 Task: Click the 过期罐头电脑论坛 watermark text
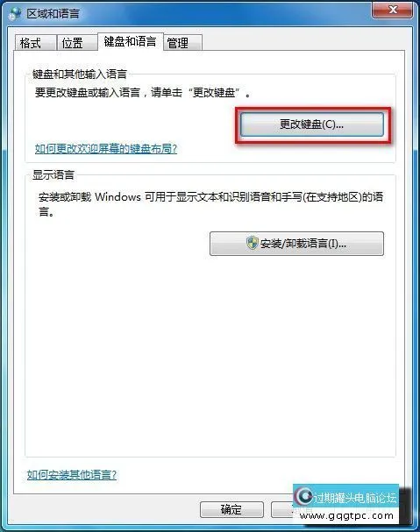pos(354,498)
